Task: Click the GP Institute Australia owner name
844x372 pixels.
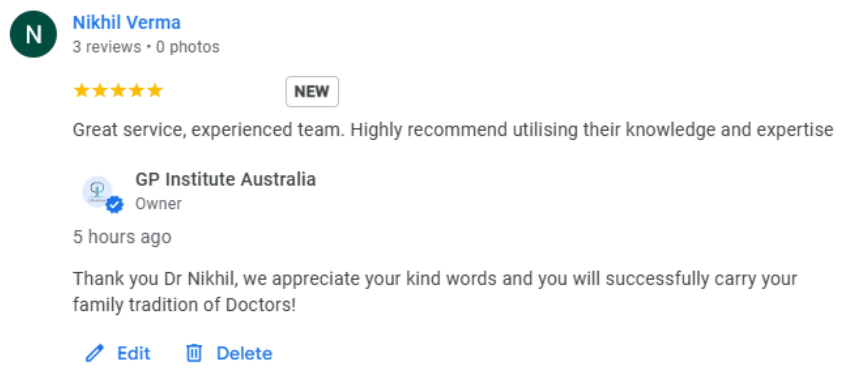Action: coord(226,179)
